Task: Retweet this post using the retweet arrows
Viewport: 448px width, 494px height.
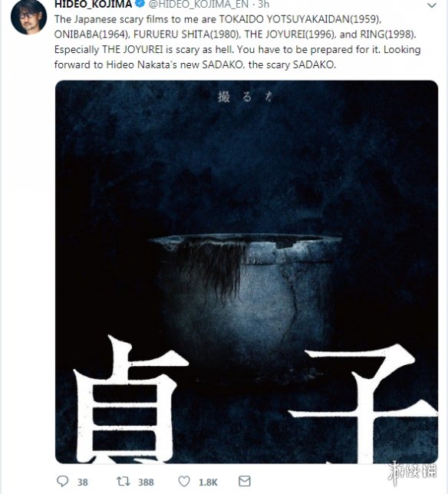Action: coord(124,481)
